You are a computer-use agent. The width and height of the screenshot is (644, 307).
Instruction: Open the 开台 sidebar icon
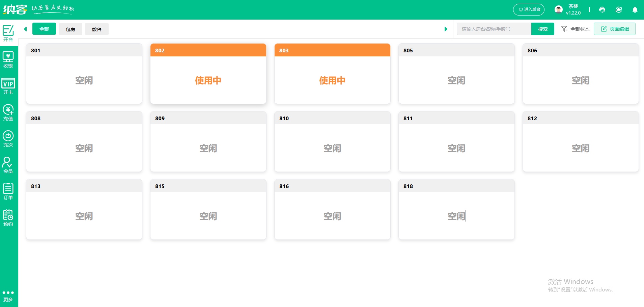coord(8,33)
